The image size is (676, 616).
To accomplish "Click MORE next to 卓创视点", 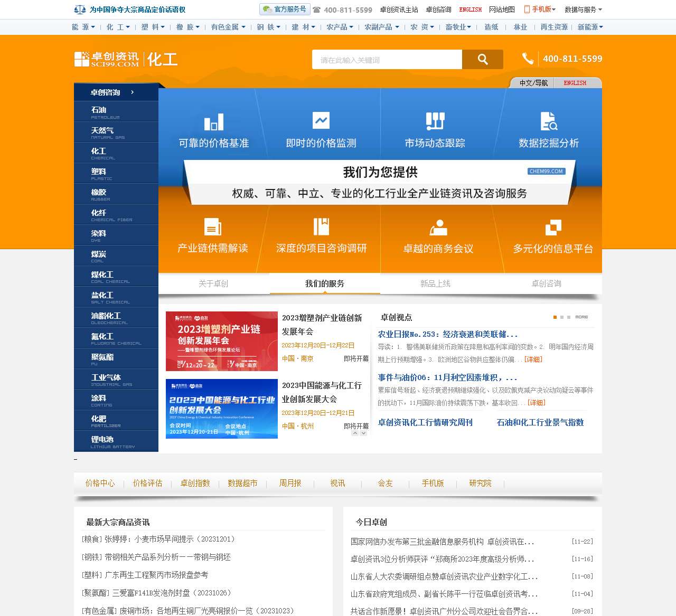I will [581, 317].
